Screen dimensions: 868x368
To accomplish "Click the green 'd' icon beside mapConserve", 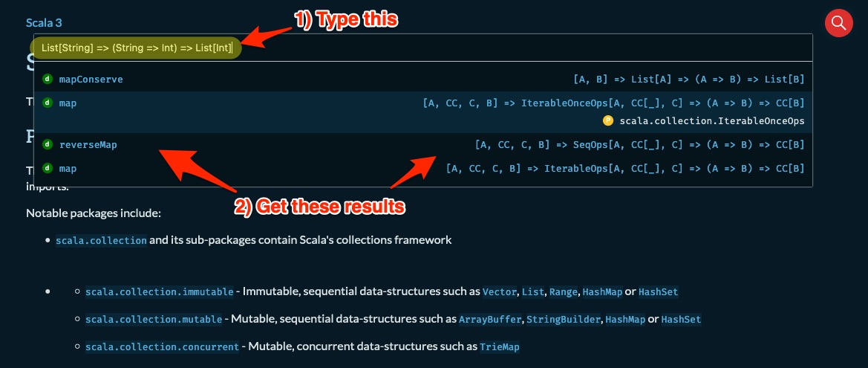I will [48, 80].
